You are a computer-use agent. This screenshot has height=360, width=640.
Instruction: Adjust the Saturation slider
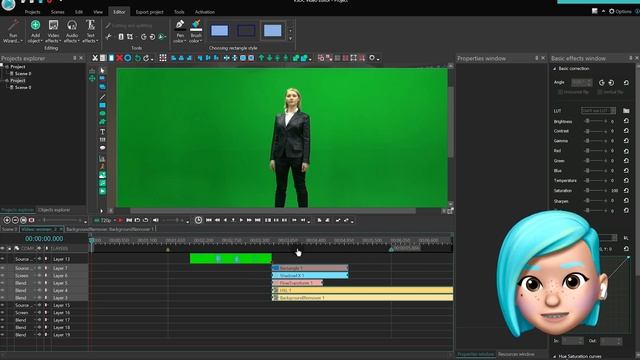[x=596, y=191]
